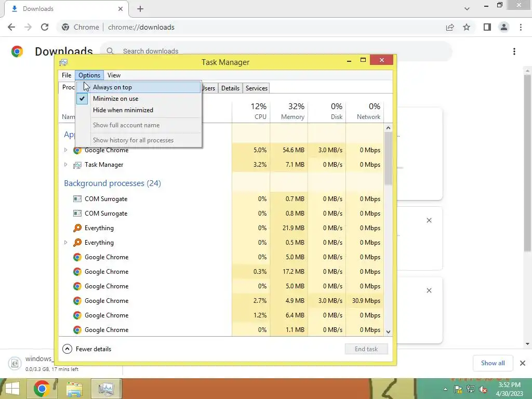
Task: Open Chrome side panel icon
Action: point(487,27)
